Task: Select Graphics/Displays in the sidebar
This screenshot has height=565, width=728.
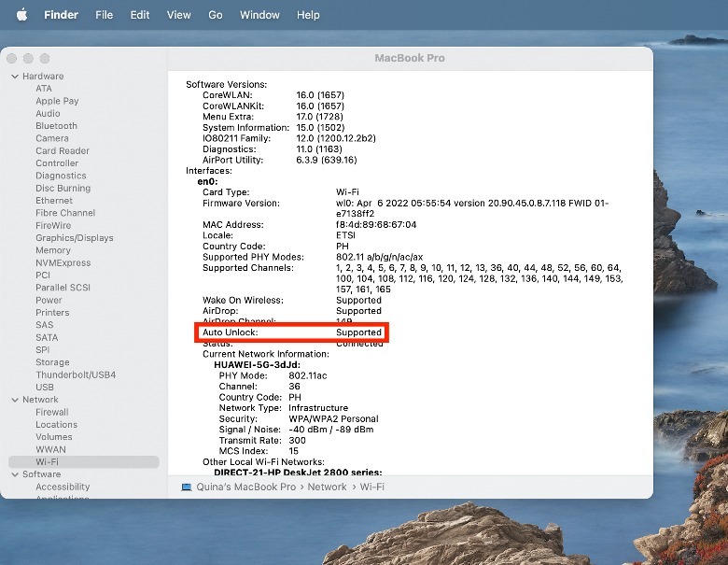Action: tap(75, 238)
